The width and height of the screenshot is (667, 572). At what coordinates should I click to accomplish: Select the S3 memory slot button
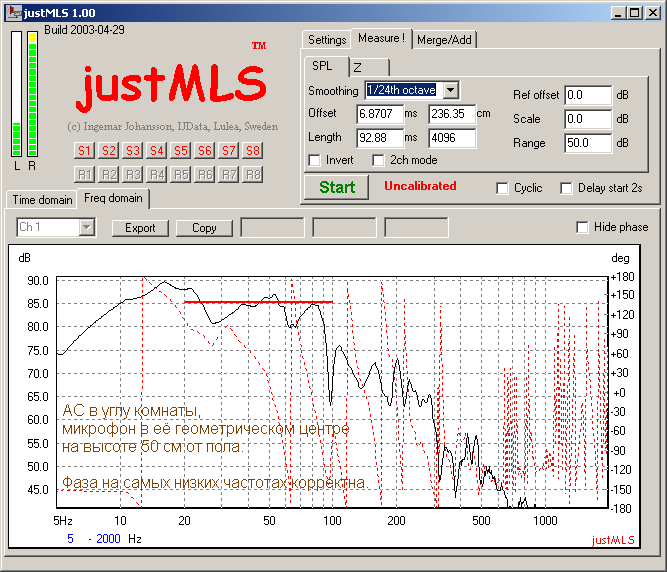tap(132, 151)
